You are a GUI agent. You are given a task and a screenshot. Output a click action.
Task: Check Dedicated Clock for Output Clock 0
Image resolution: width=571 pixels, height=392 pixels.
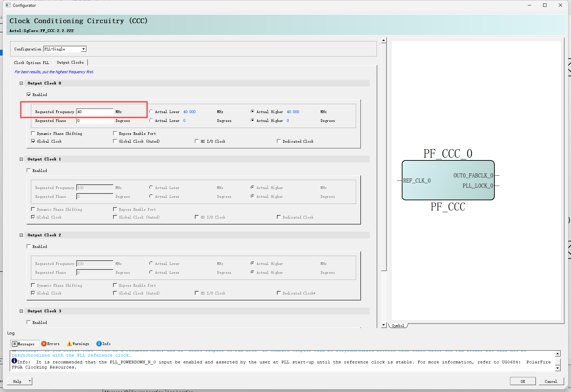(279, 141)
